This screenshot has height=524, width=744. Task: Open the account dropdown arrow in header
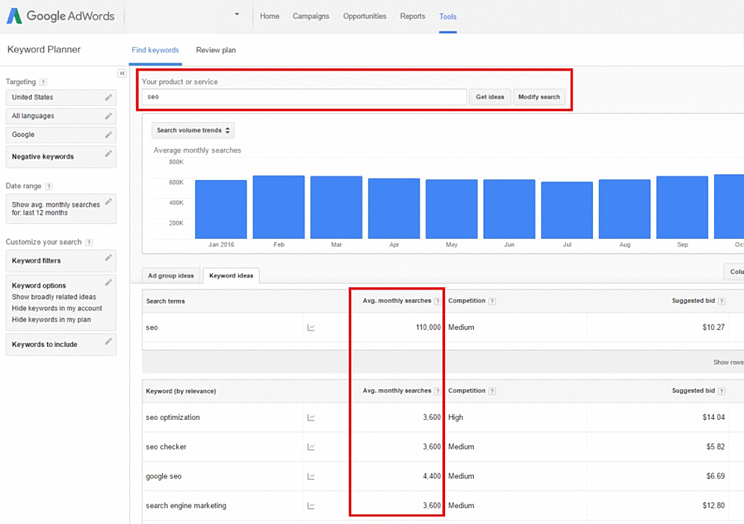coord(237,14)
